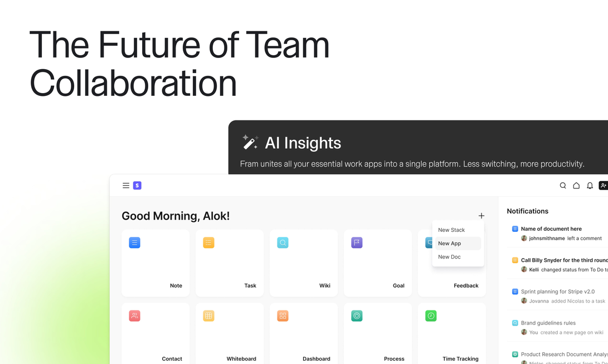
Task: Open the Process app icon
Action: [357, 316]
